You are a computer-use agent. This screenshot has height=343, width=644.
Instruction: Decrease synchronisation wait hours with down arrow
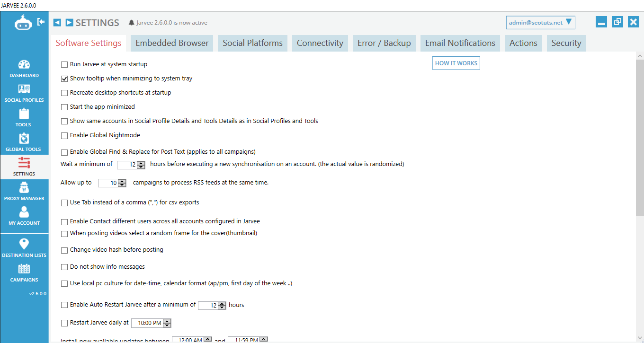[141, 167]
